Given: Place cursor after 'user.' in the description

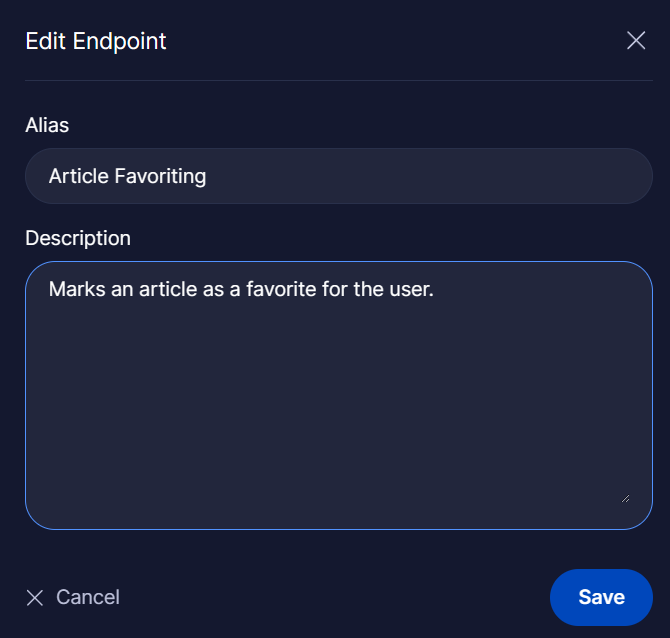Looking at the screenshot, I should click(434, 290).
